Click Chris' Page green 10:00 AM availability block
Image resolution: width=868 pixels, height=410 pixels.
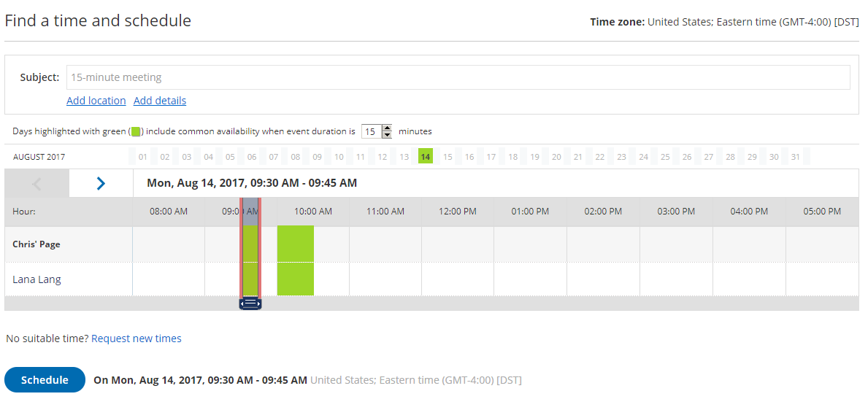[x=296, y=244]
